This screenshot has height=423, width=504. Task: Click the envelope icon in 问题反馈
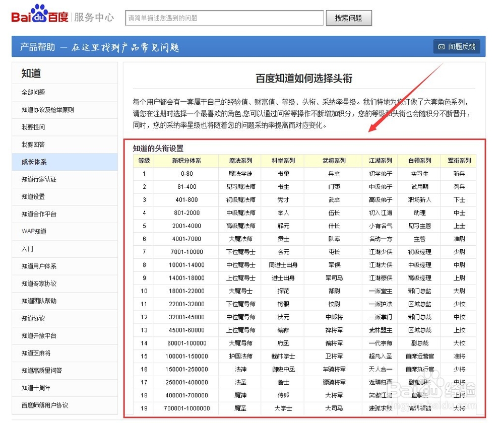click(442, 47)
